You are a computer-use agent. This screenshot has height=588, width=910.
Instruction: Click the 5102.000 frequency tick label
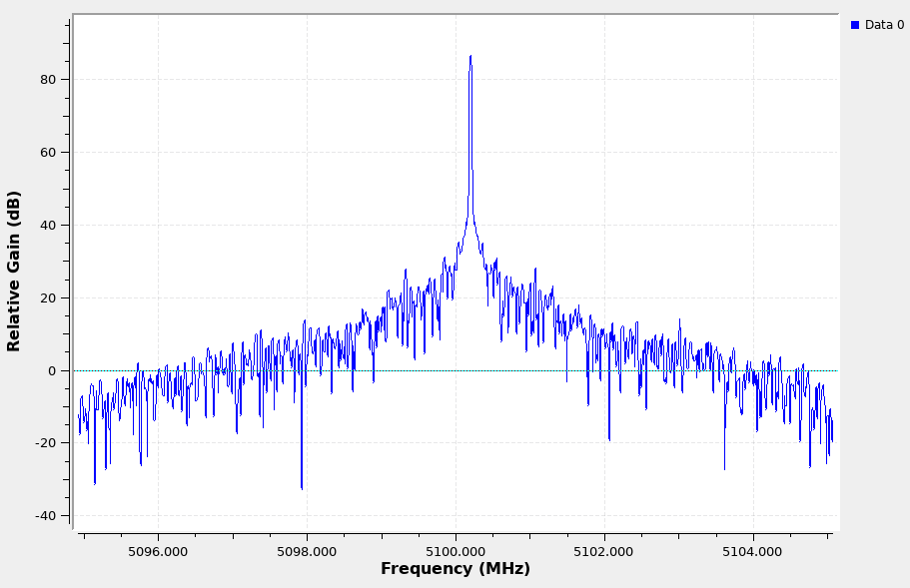tap(604, 551)
